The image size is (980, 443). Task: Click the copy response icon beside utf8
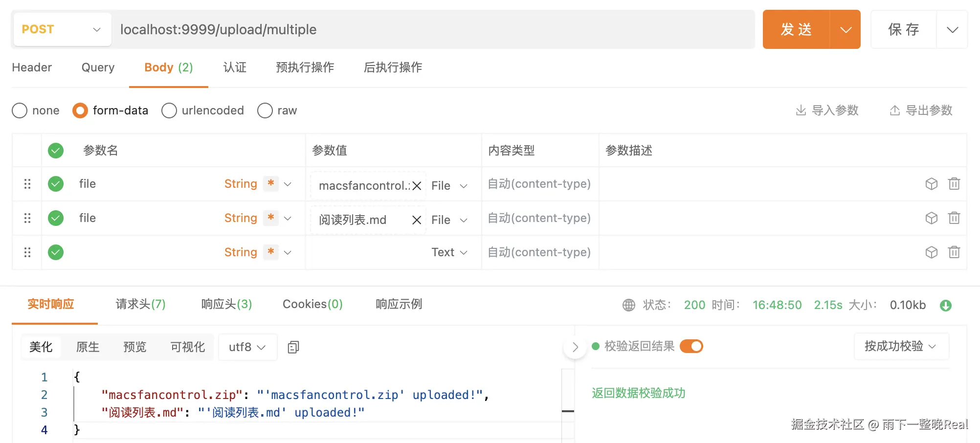(293, 347)
